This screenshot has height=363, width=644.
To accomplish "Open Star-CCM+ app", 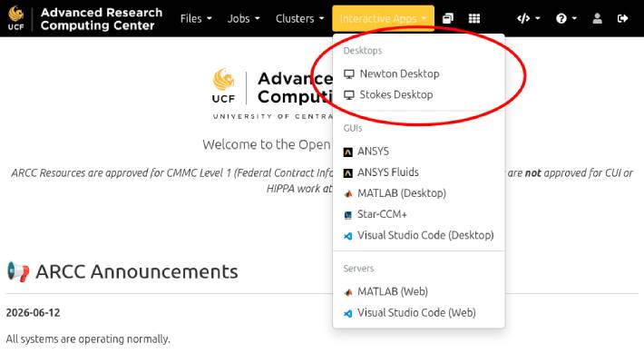I will (x=418, y=214).
